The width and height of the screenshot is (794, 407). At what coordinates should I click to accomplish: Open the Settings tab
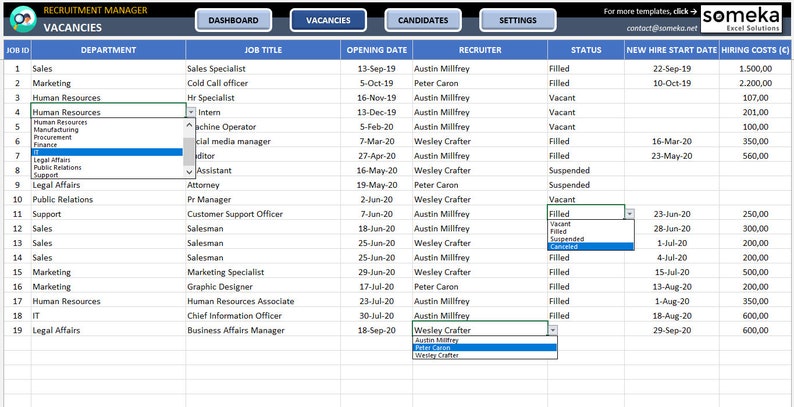tap(518, 21)
